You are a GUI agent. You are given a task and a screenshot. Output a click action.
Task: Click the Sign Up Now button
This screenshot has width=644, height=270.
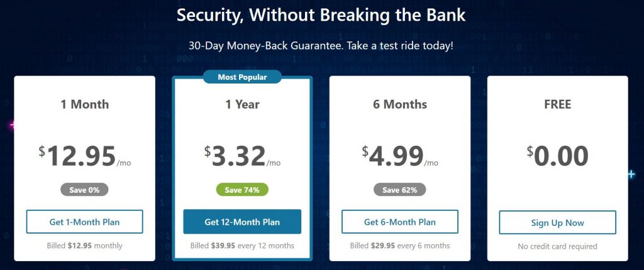557,223
